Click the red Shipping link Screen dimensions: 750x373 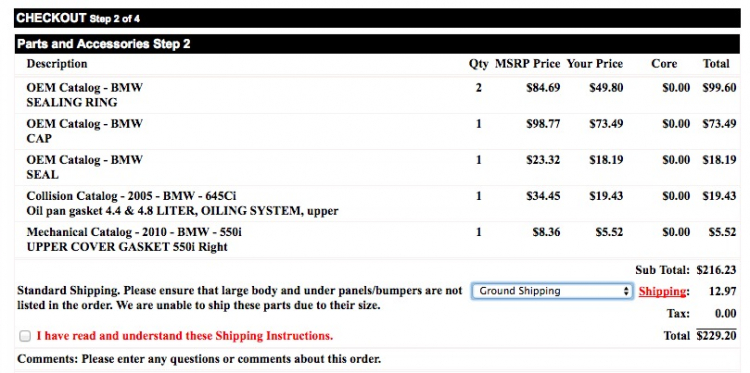662,291
